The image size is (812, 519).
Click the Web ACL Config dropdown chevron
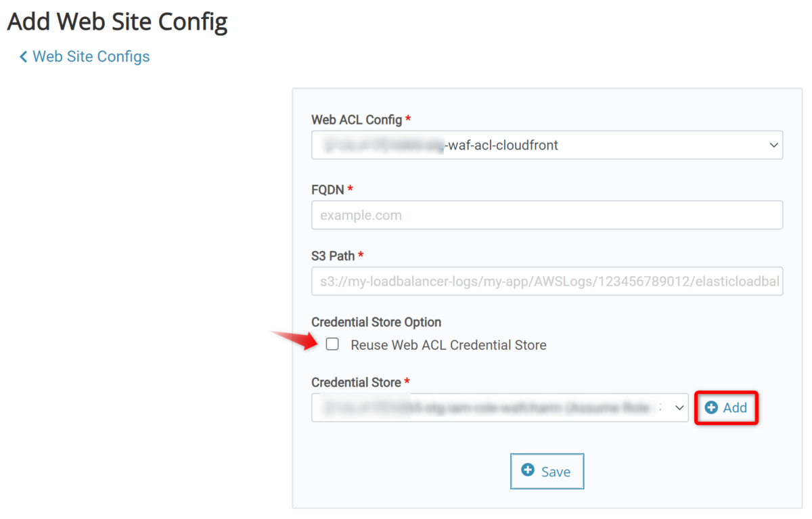[x=773, y=145]
